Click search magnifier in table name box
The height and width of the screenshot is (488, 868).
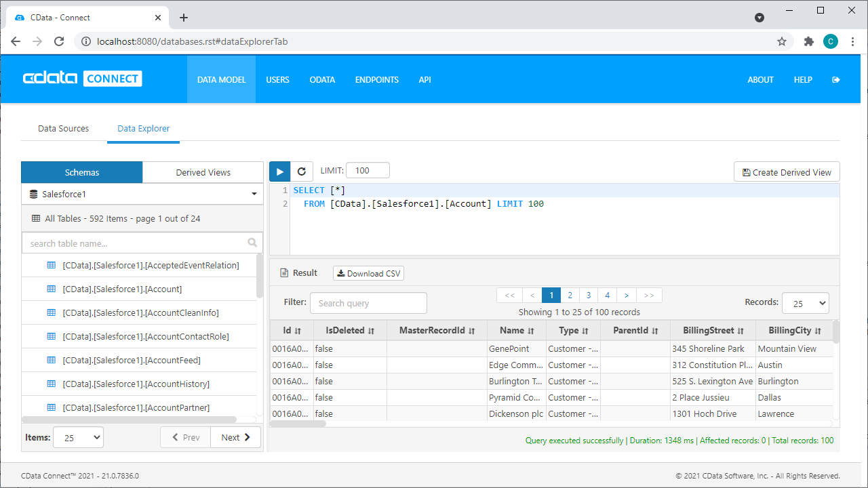click(252, 243)
